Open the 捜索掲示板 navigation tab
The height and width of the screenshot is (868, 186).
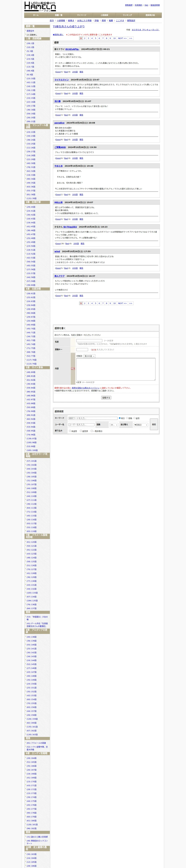[150, 15]
